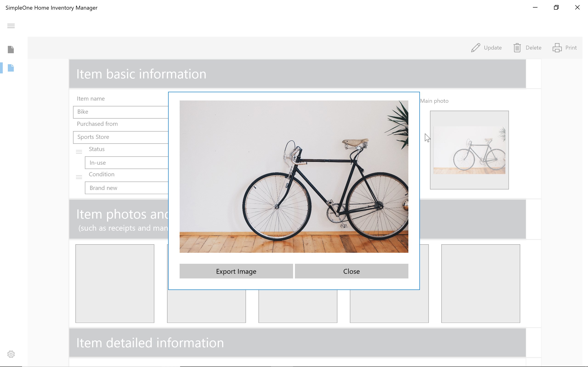Click the Item detailed information header
The width and height of the screenshot is (588, 367).
[x=297, y=342]
